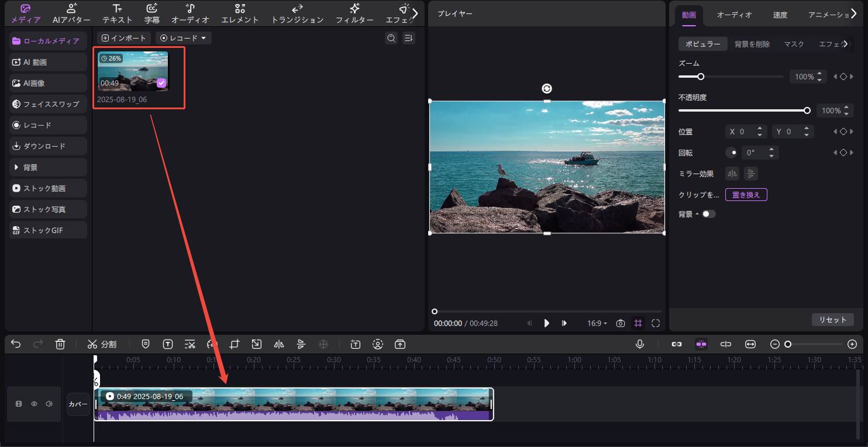Screen dimensions: 868x447
Task: Toggle the 背景 background switch
Action: pyautogui.click(x=708, y=214)
